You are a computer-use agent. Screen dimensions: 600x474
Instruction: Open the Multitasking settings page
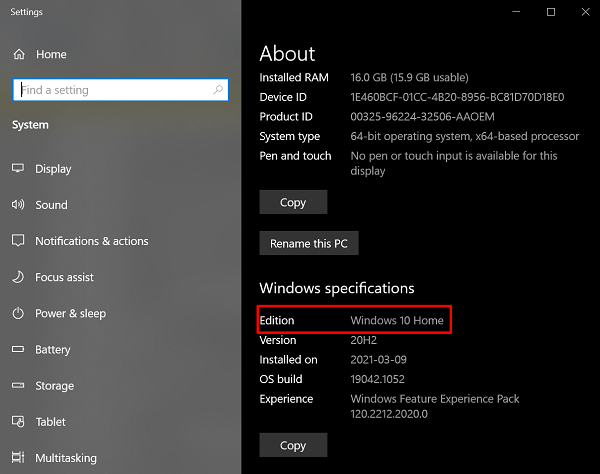66,458
